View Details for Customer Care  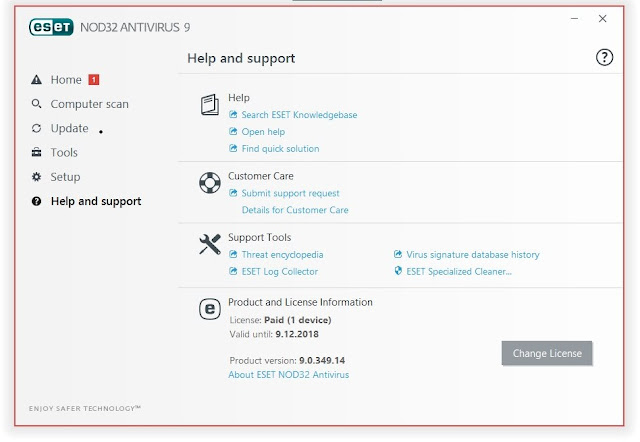tap(295, 210)
